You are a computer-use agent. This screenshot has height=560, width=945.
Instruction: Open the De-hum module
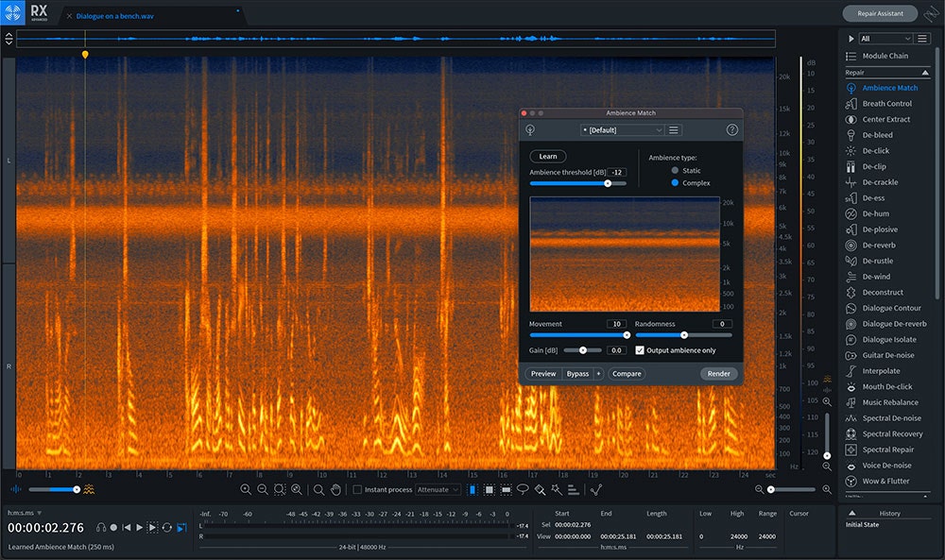coord(875,213)
